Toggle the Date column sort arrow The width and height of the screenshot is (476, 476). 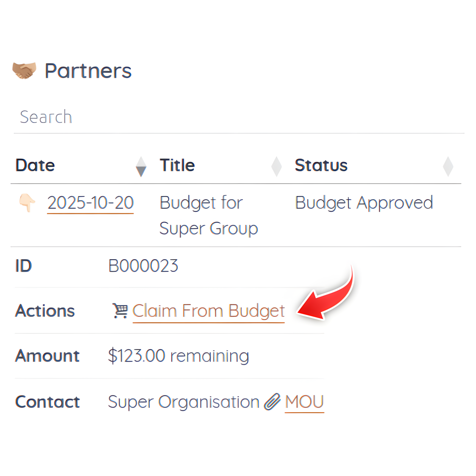(141, 167)
